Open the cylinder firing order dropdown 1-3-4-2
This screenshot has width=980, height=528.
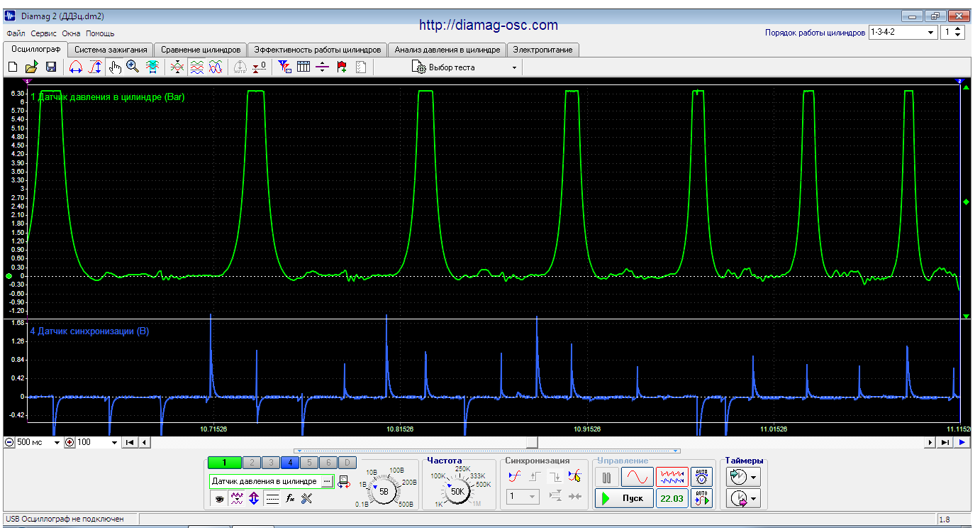(903, 32)
